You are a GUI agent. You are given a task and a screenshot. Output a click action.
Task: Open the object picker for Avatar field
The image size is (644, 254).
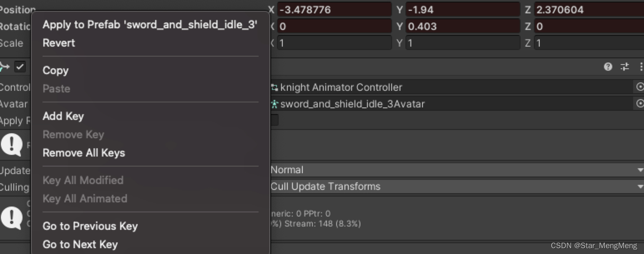[640, 104]
